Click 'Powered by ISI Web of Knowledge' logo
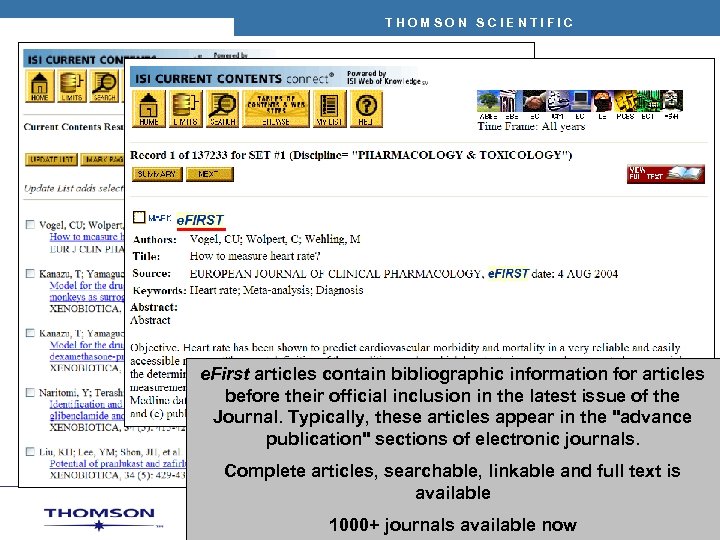The image size is (720, 540). (387, 77)
